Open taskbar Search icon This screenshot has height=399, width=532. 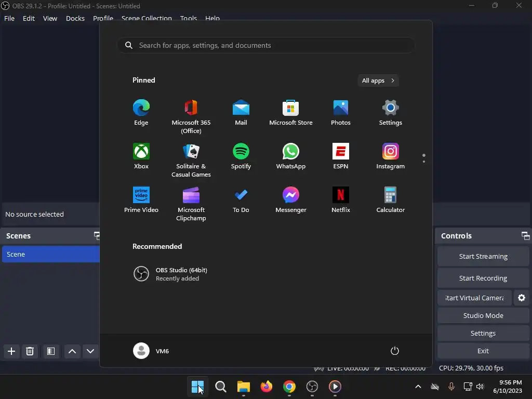coord(220,387)
